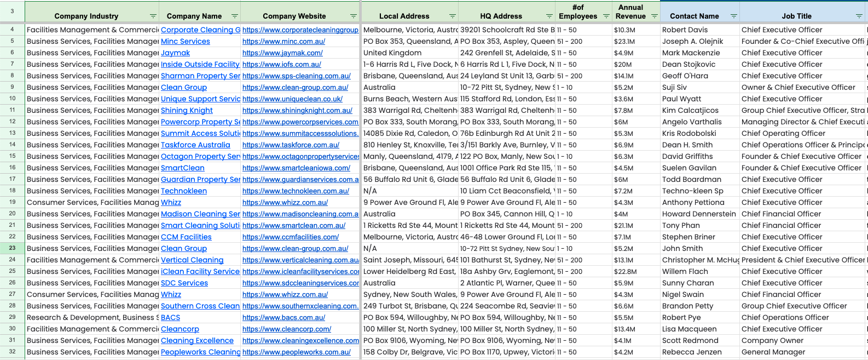This screenshot has width=868, height=360.
Task: Visit https://www.taskforce.com.au/ website link
Action: [x=291, y=145]
